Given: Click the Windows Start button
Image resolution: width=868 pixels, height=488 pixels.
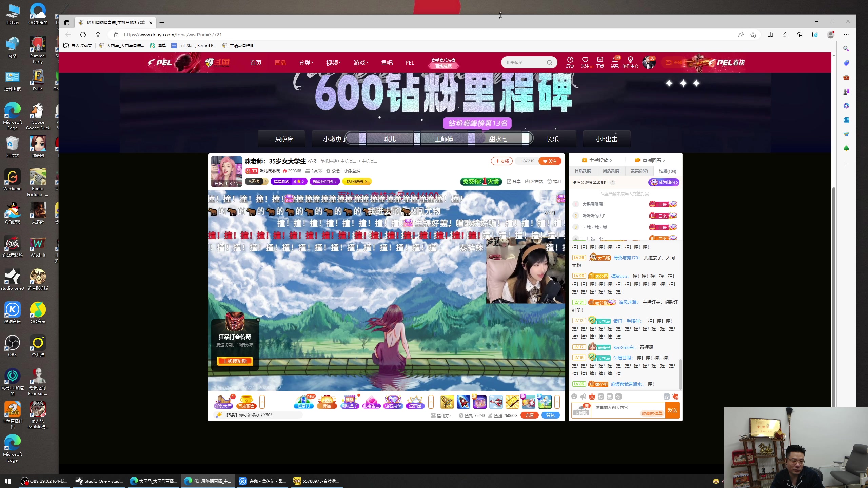Looking at the screenshot, I should click(x=8, y=481).
